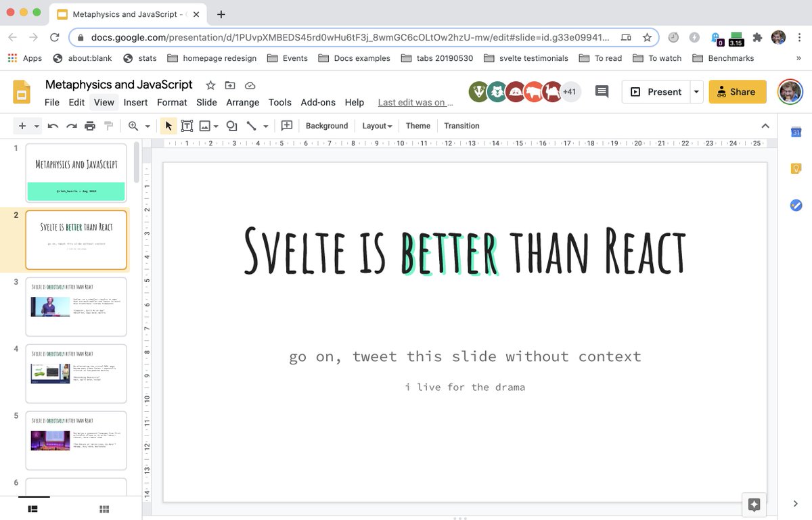This screenshot has width=812, height=520.
Task: Click the cloud document status icon
Action: pos(250,85)
